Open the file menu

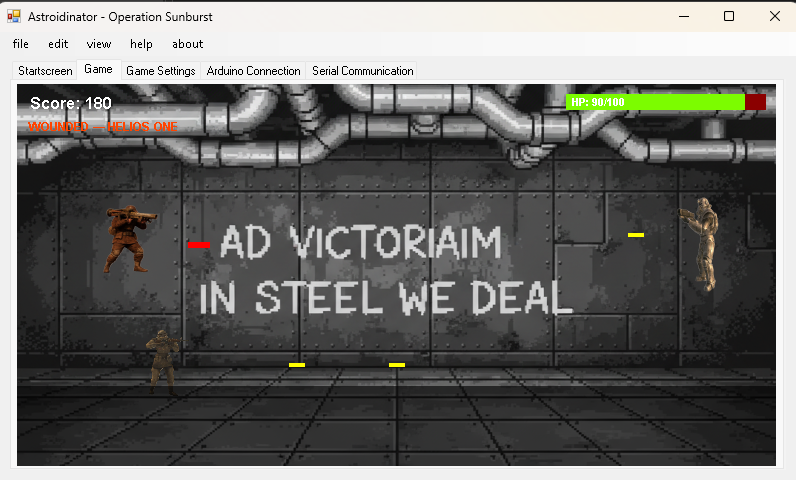coord(21,44)
